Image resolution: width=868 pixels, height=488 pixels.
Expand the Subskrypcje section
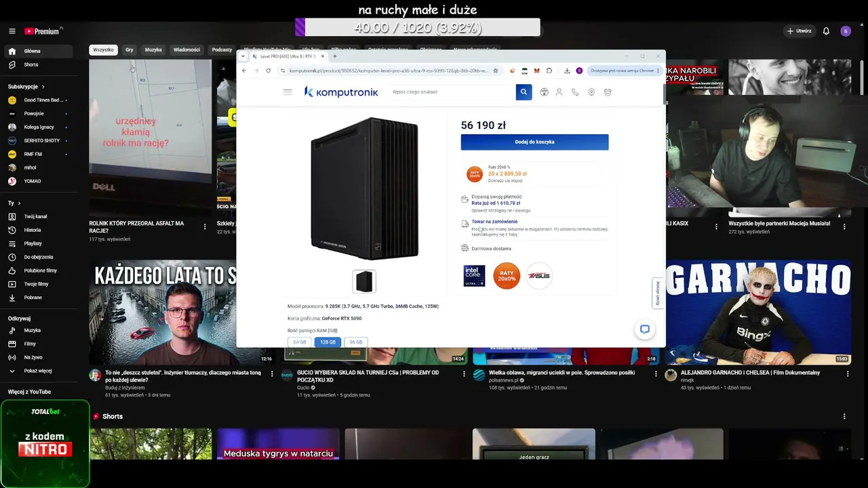(x=26, y=87)
